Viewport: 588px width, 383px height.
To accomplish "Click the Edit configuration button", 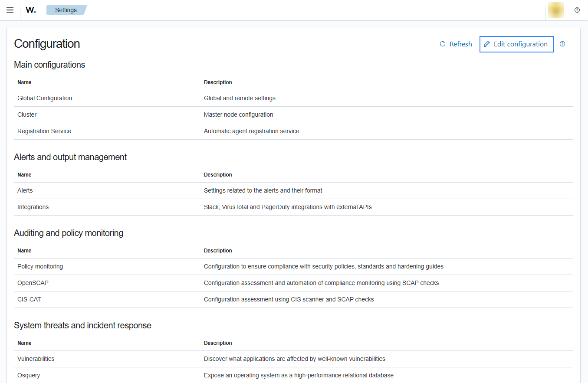I will coord(516,44).
